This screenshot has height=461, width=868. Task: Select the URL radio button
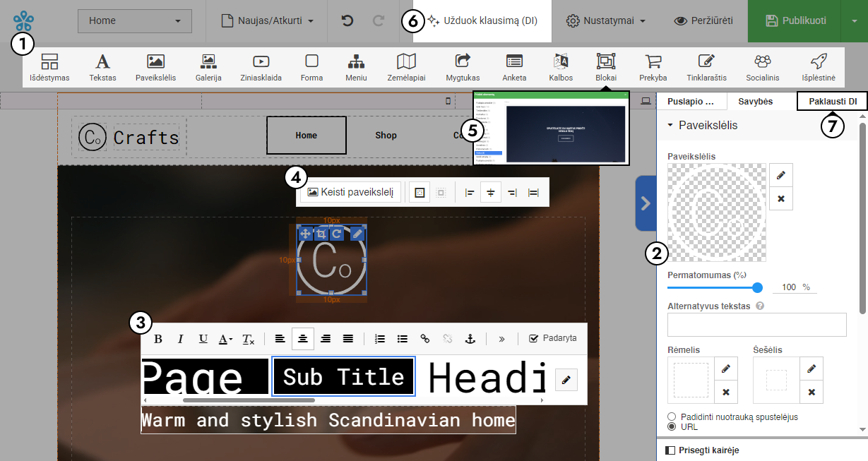[x=672, y=426]
